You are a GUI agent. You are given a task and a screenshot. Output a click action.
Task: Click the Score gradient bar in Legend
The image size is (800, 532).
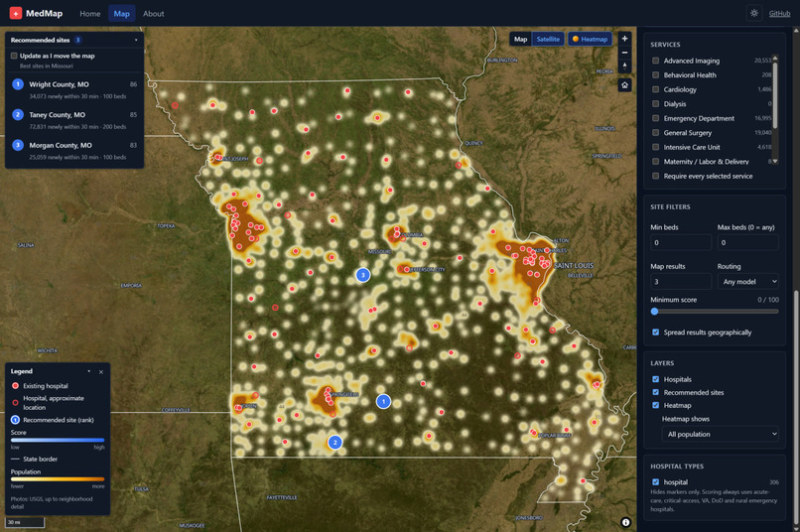(x=58, y=440)
